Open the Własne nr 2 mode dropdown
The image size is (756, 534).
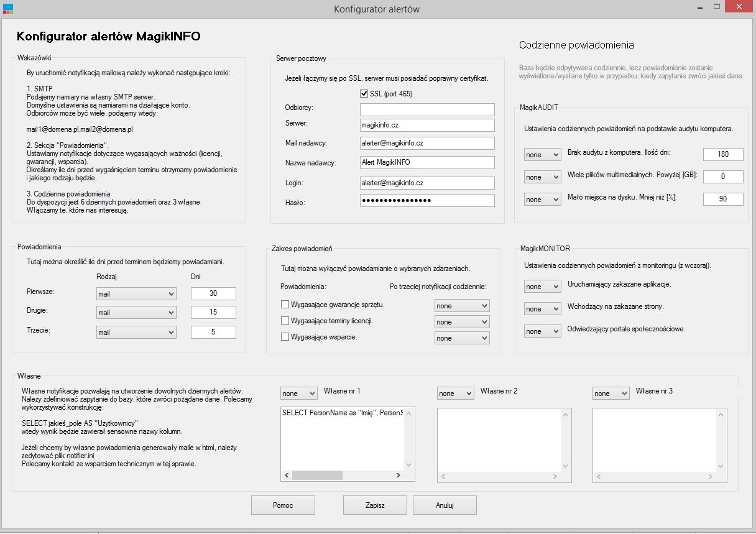point(456,394)
